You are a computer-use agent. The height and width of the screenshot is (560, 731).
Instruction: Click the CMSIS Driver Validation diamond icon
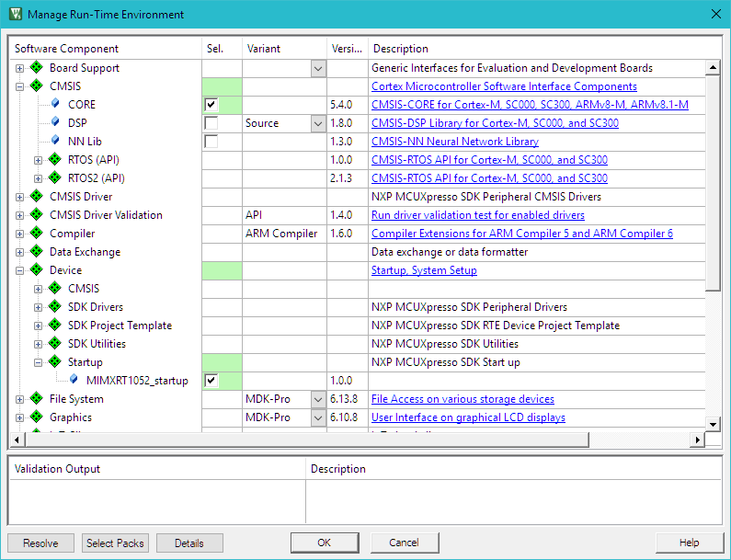coord(37,214)
